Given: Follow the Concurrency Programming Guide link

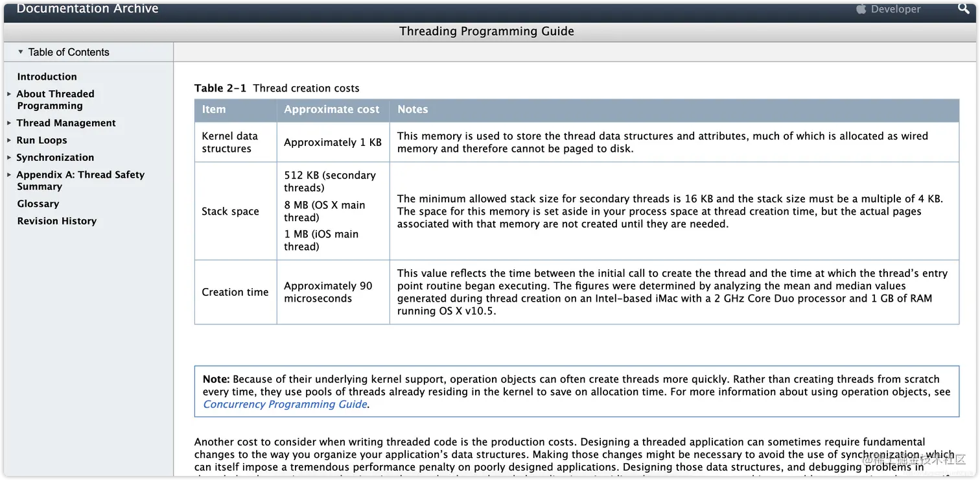Looking at the screenshot, I should (x=285, y=403).
